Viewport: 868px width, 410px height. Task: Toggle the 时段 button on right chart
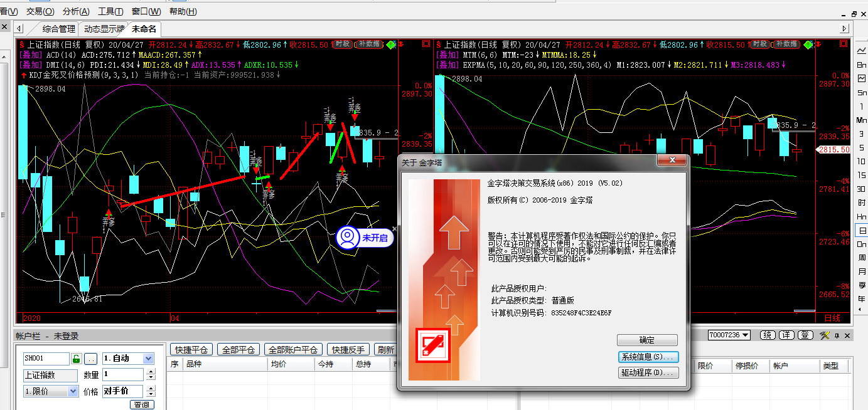pyautogui.click(x=759, y=44)
